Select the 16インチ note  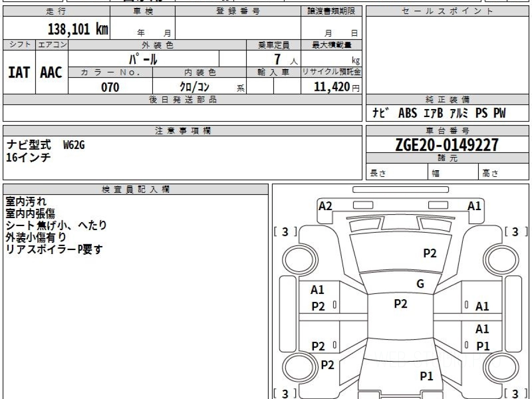(28, 157)
